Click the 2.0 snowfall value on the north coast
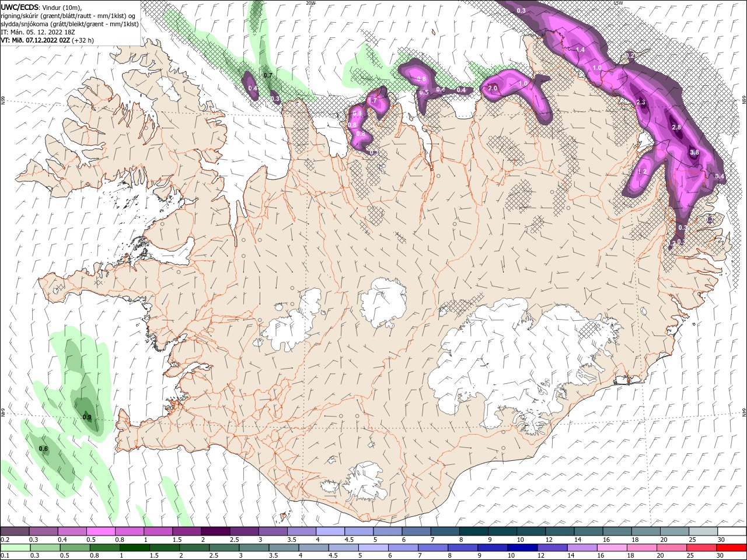Viewport: 747px width, 560px height. (492, 88)
